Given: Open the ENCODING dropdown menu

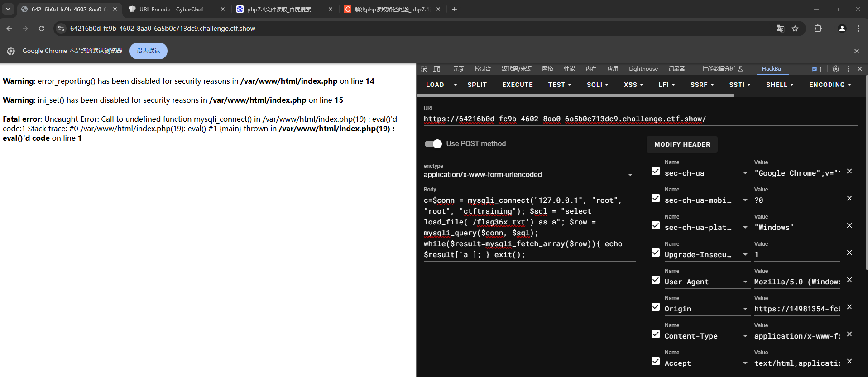Looking at the screenshot, I should (x=830, y=85).
